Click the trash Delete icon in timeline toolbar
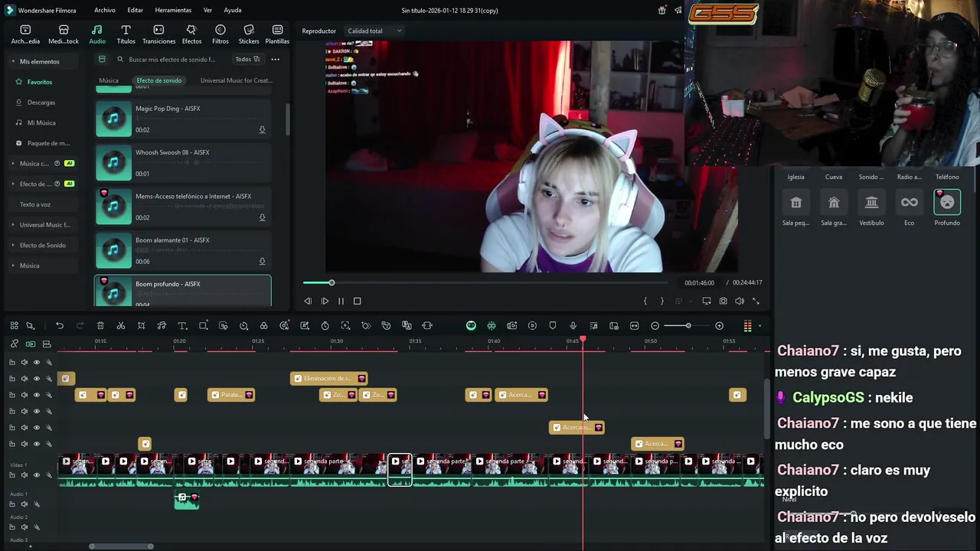This screenshot has width=980, height=551. 100,326
